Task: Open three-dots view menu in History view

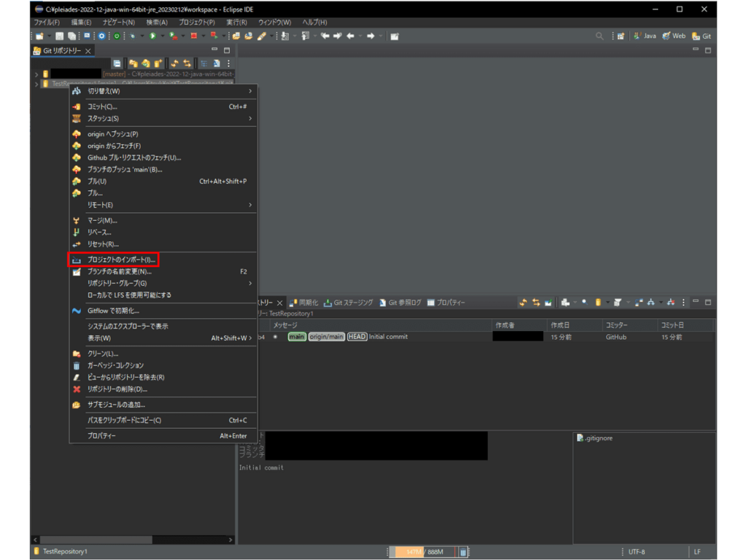Action: (684, 303)
